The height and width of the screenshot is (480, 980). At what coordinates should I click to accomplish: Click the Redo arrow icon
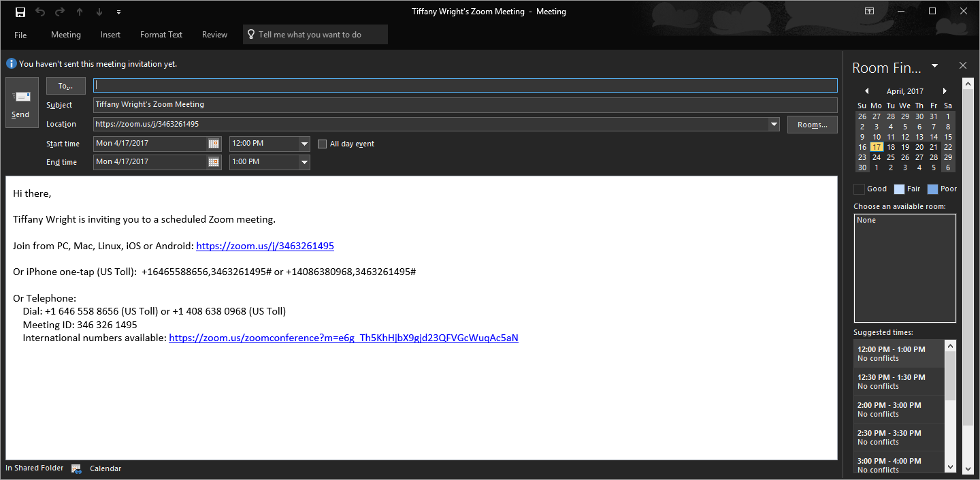click(60, 12)
